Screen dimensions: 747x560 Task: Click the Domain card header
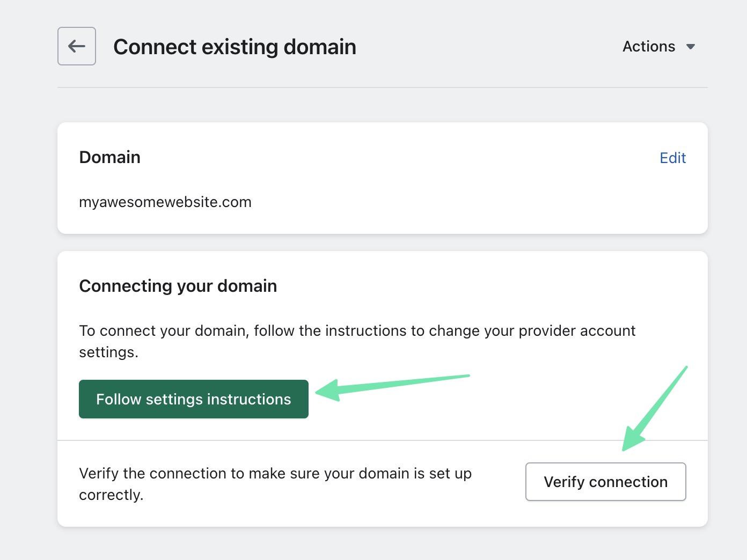(109, 157)
